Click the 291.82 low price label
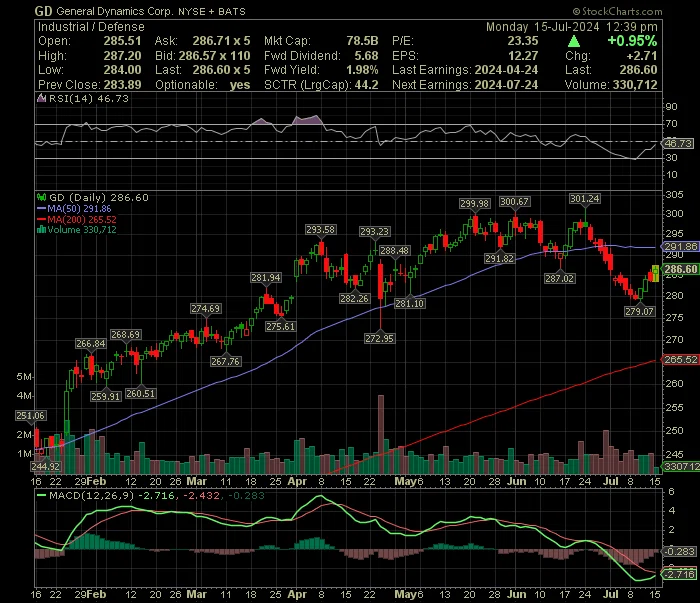The height and width of the screenshot is (603, 700). click(500, 258)
